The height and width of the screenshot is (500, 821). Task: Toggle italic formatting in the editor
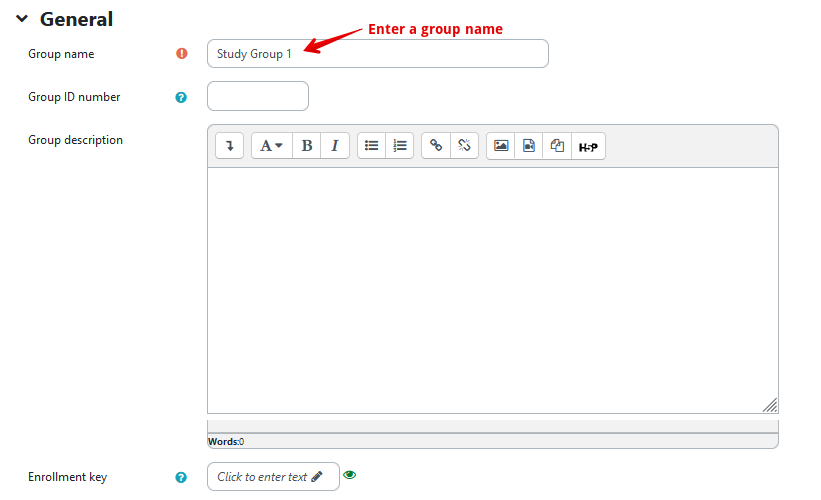click(x=334, y=146)
